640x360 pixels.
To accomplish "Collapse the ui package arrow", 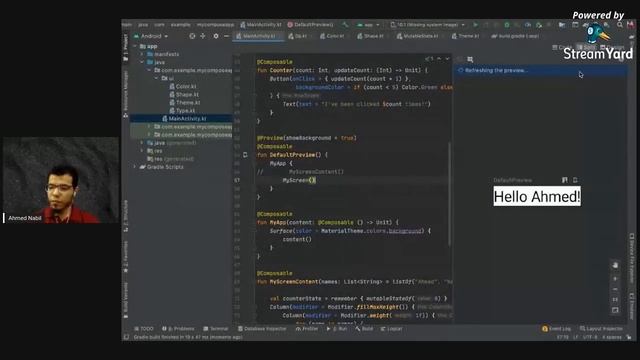I will [x=156, y=78].
